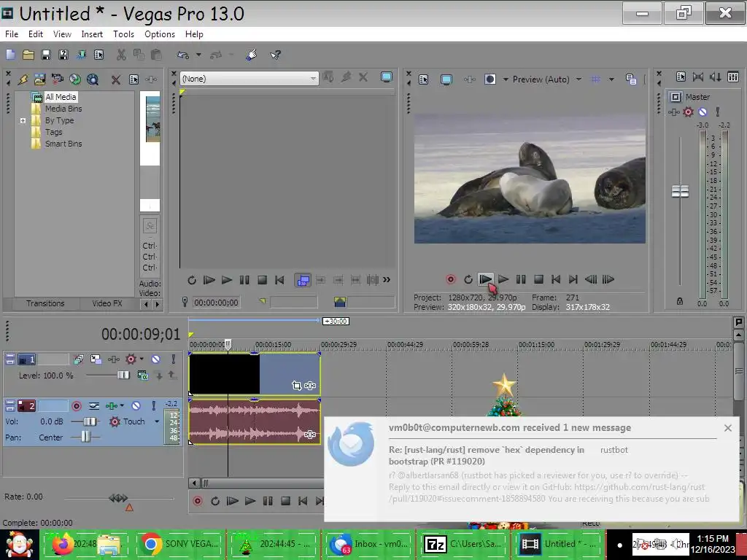Click the Downmix Output icon
Screen dimensions: 747x560
(x=698, y=77)
